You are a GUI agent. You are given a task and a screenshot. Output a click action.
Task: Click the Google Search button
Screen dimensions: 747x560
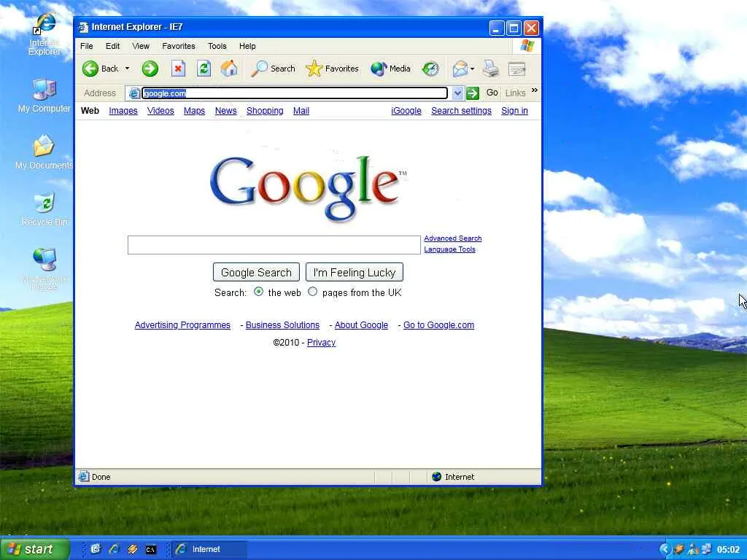point(256,273)
